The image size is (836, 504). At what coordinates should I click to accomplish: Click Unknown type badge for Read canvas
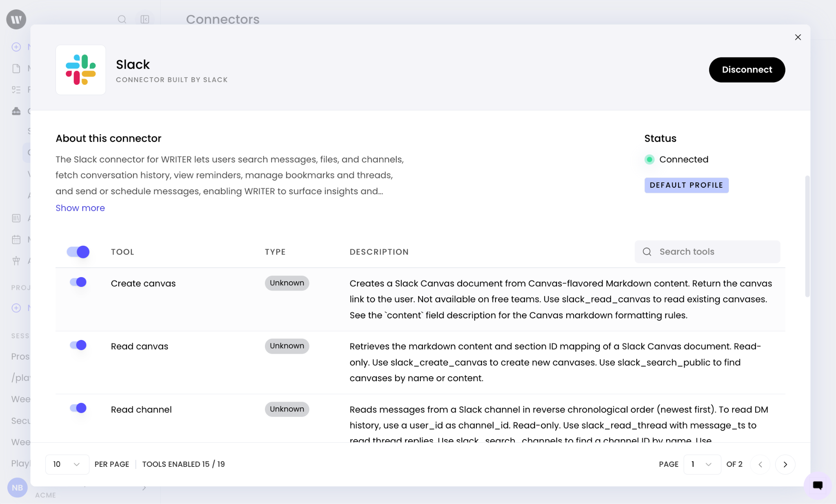pyautogui.click(x=287, y=346)
